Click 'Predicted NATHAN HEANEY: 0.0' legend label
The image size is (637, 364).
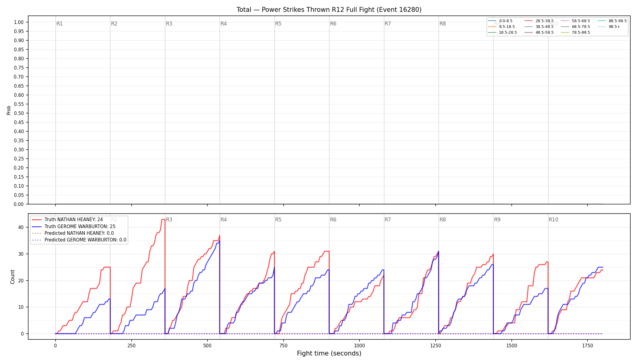click(x=79, y=233)
